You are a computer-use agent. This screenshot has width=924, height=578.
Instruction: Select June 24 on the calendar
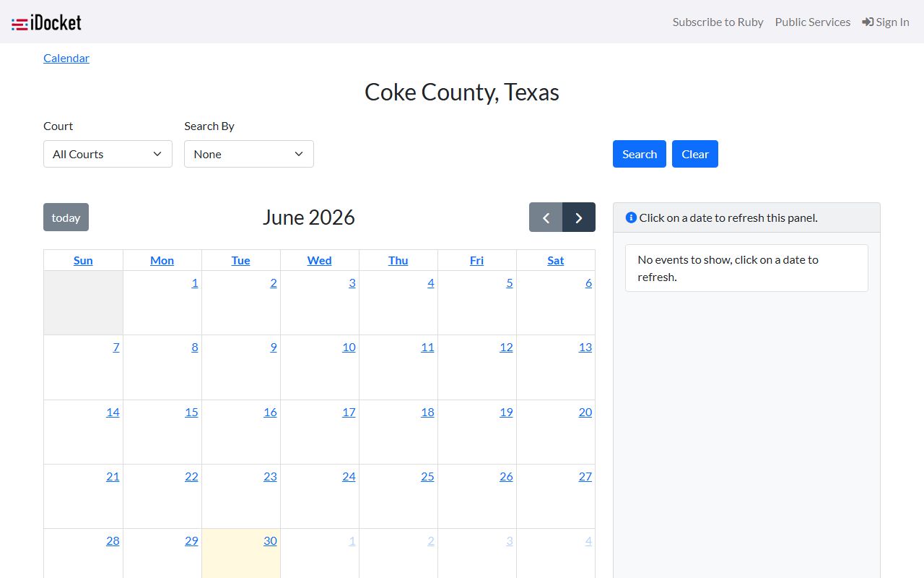point(349,476)
